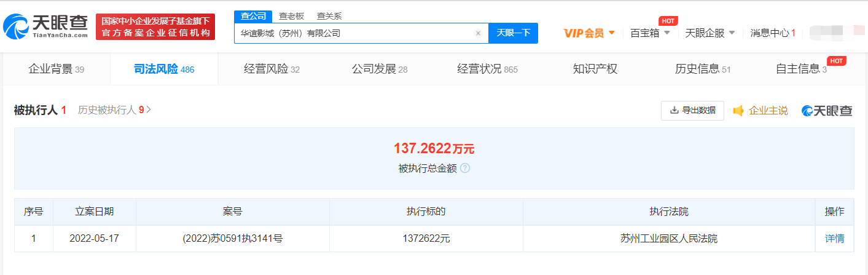This screenshot has width=868, height=275.
Task: Click the TianYanCha logo
Action: coord(46,26)
